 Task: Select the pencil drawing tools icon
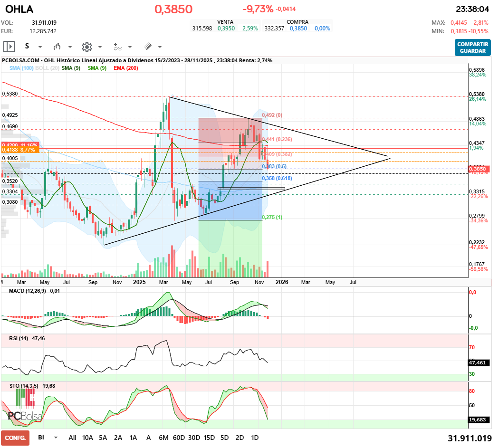click(148, 47)
